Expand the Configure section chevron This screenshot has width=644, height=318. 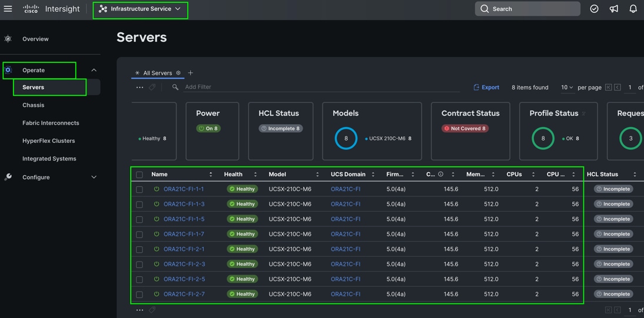coord(94,178)
